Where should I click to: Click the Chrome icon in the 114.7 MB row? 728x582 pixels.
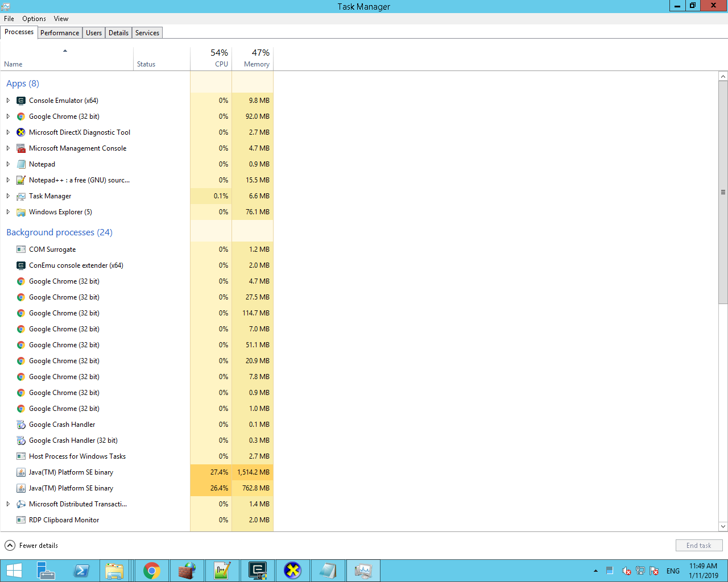(x=21, y=313)
